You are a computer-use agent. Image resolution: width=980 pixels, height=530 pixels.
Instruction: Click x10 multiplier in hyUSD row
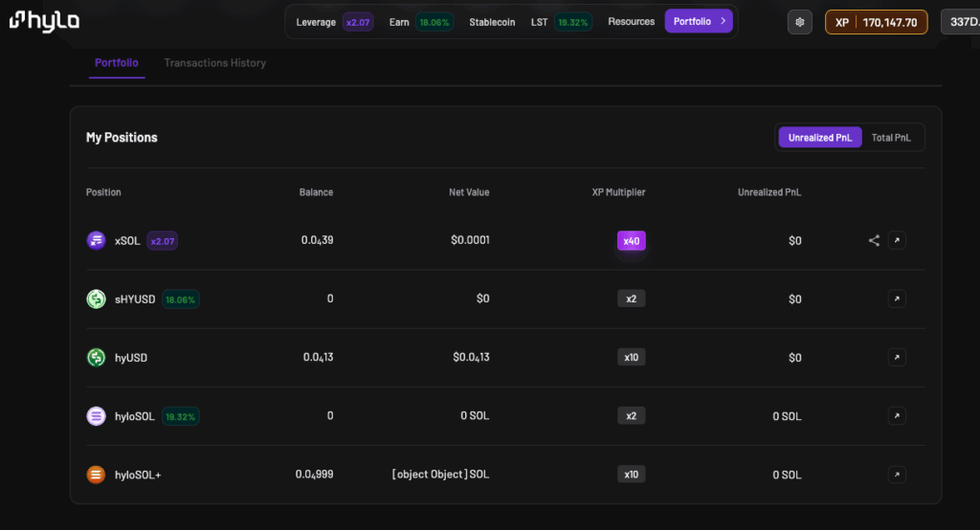click(632, 358)
